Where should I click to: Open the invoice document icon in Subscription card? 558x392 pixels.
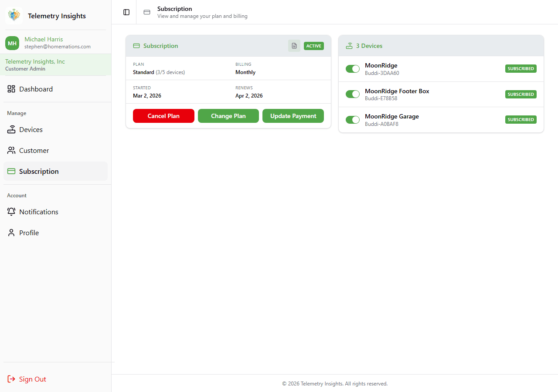pyautogui.click(x=294, y=46)
